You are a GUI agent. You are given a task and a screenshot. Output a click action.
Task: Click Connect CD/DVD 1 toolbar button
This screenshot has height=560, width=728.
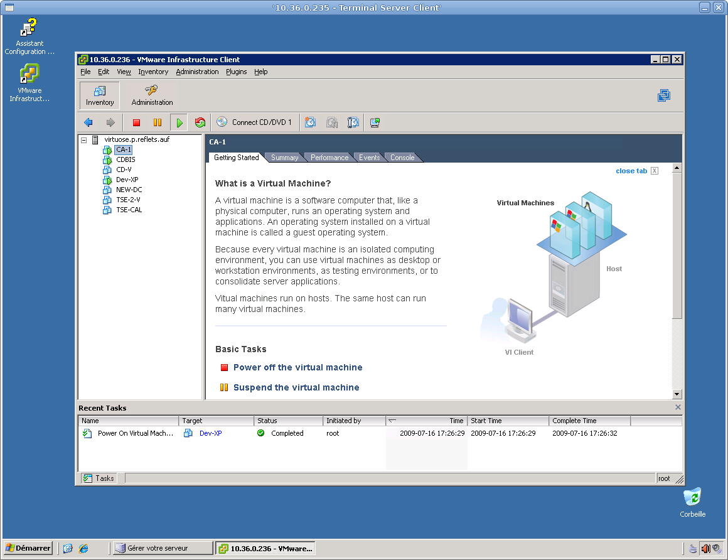point(254,122)
